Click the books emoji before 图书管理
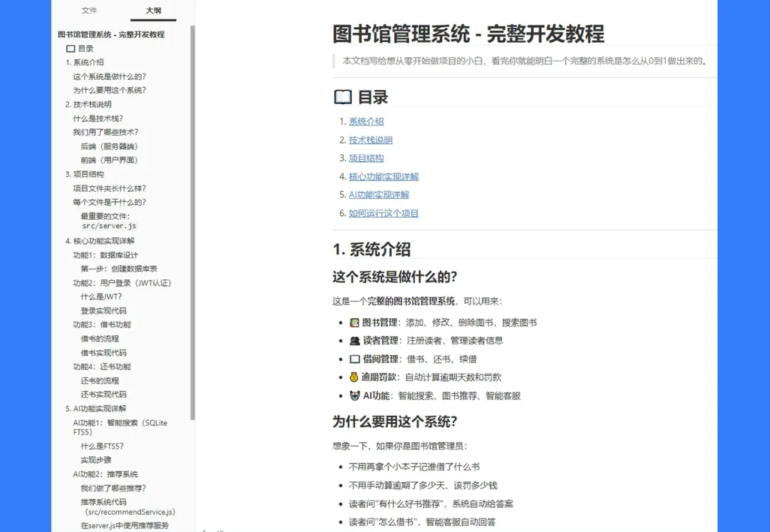Image resolution: width=770 pixels, height=532 pixels. [x=354, y=323]
